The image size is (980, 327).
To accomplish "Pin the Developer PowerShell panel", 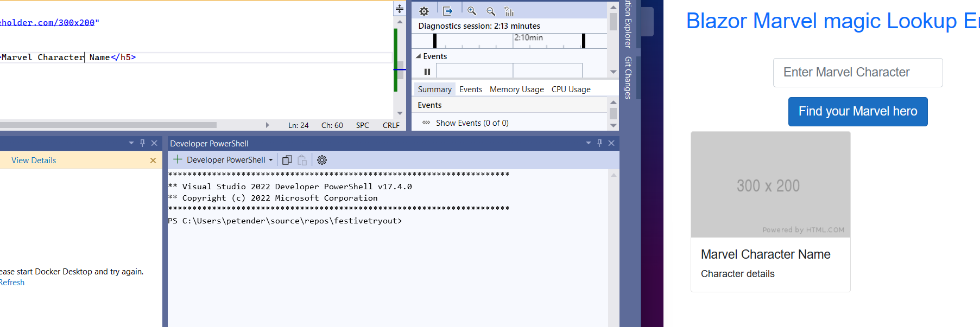I will point(599,143).
